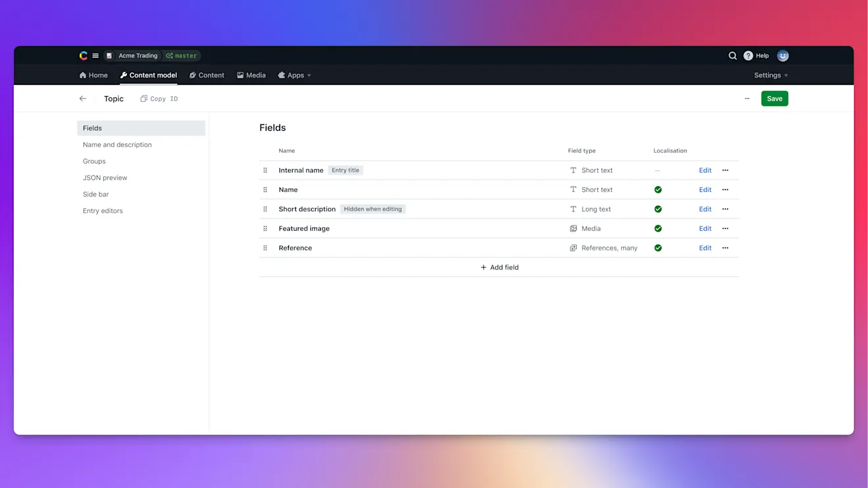The height and width of the screenshot is (488, 868).
Task: Click the Name row Short text type icon
Action: [x=573, y=189]
